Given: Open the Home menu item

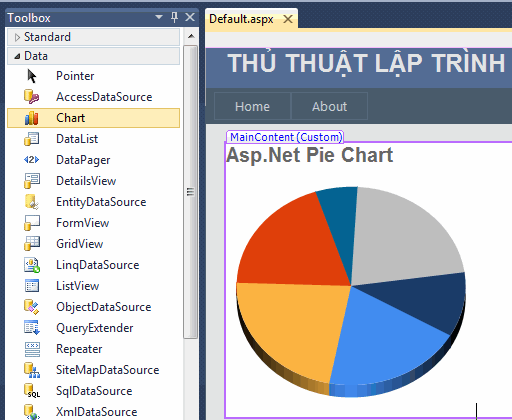Looking at the screenshot, I should pyautogui.click(x=252, y=106).
